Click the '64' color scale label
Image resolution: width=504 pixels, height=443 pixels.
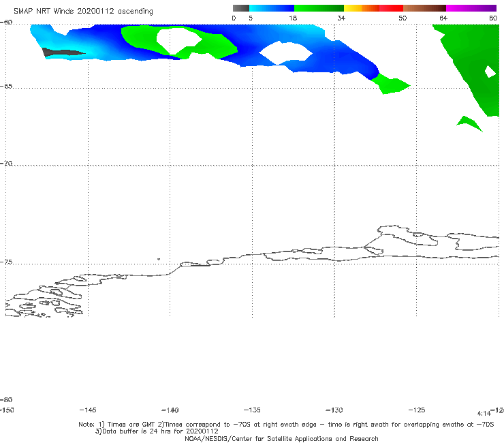point(443,18)
